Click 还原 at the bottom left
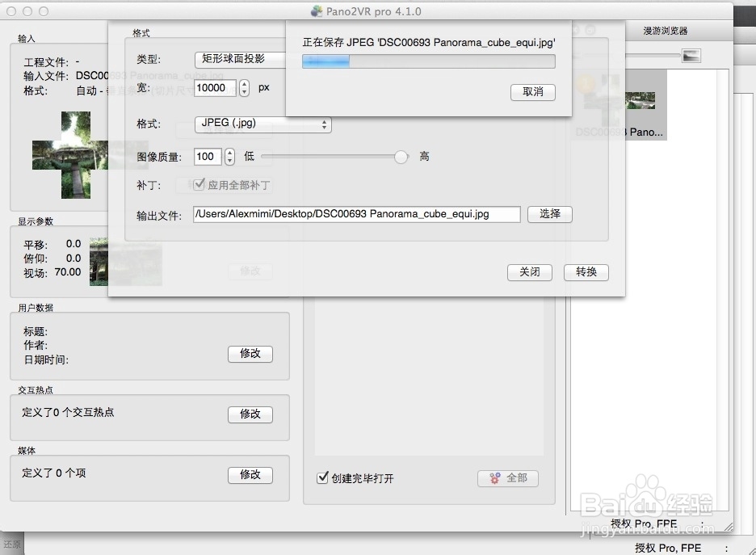 click(x=11, y=544)
